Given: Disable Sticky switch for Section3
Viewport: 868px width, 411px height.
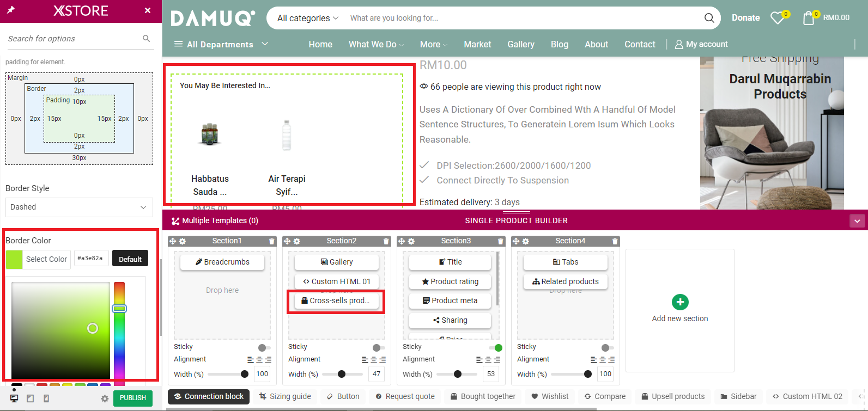Looking at the screenshot, I should click(495, 347).
